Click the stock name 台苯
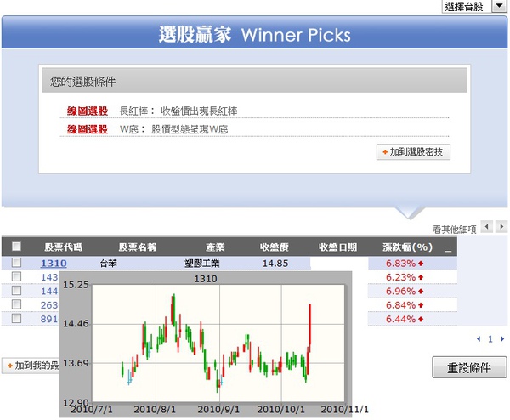 108,264
